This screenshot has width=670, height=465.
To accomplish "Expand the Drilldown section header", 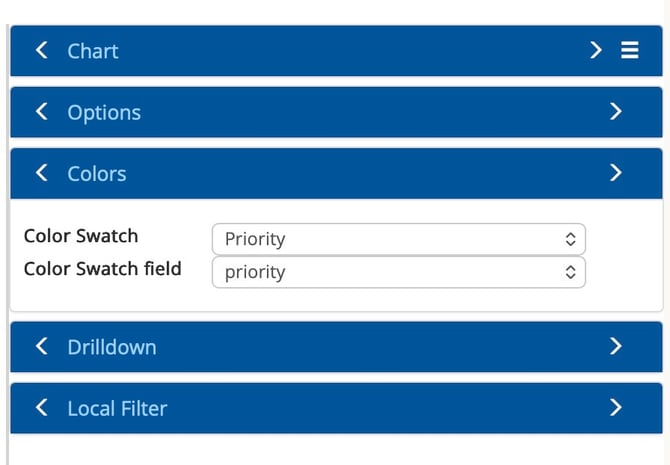I will pos(112,347).
